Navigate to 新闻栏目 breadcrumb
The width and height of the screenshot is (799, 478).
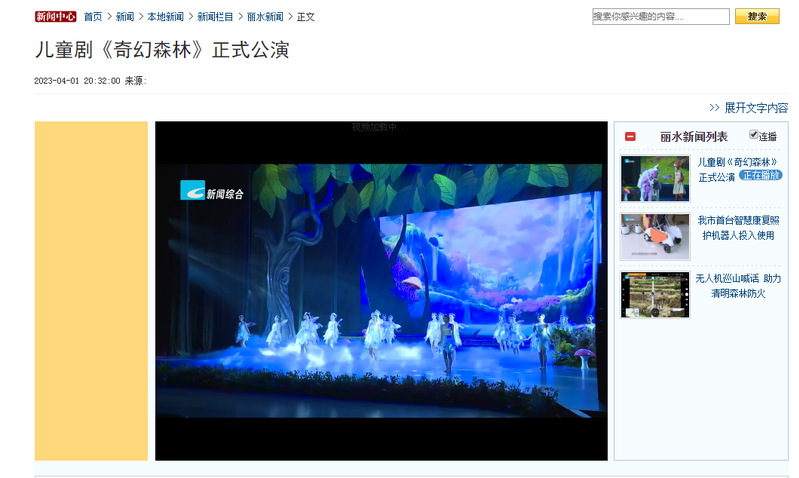pos(215,17)
